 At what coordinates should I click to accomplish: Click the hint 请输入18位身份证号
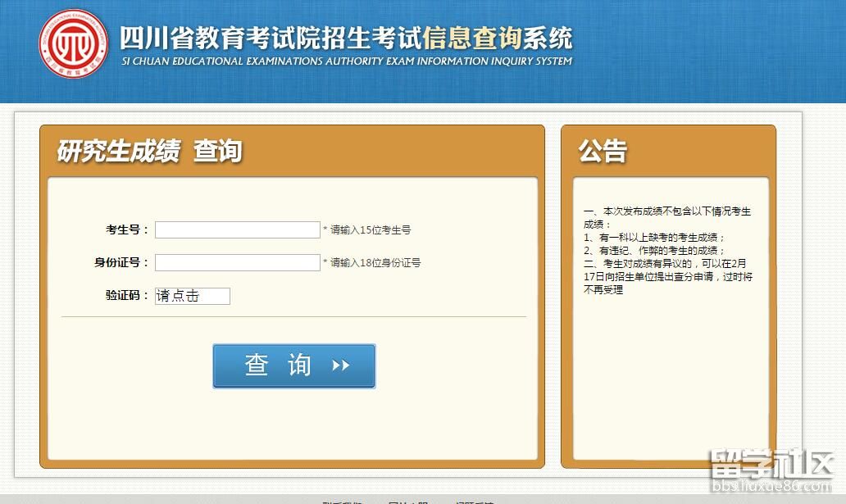(x=375, y=263)
